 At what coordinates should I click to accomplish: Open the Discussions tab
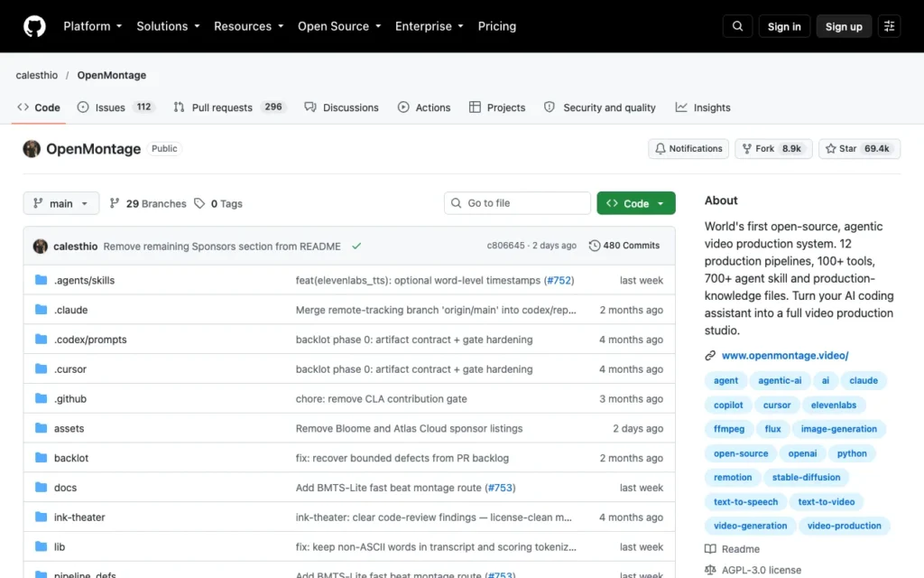pyautogui.click(x=342, y=107)
